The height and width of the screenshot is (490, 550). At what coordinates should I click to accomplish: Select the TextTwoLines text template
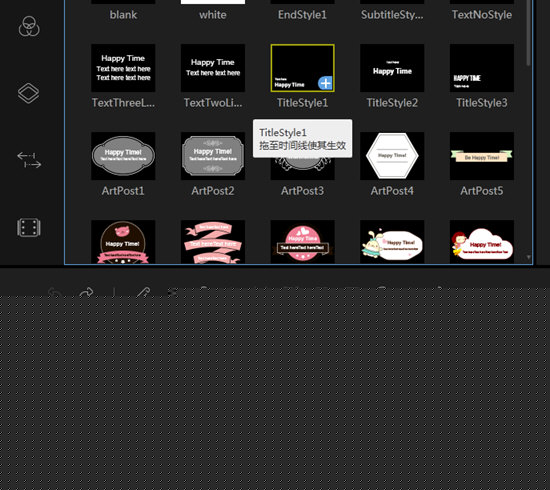point(213,68)
